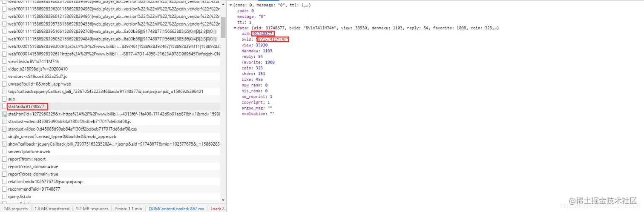Click the aid value 91748877 in preview
The width and height of the screenshot is (644, 212).
[263, 34]
